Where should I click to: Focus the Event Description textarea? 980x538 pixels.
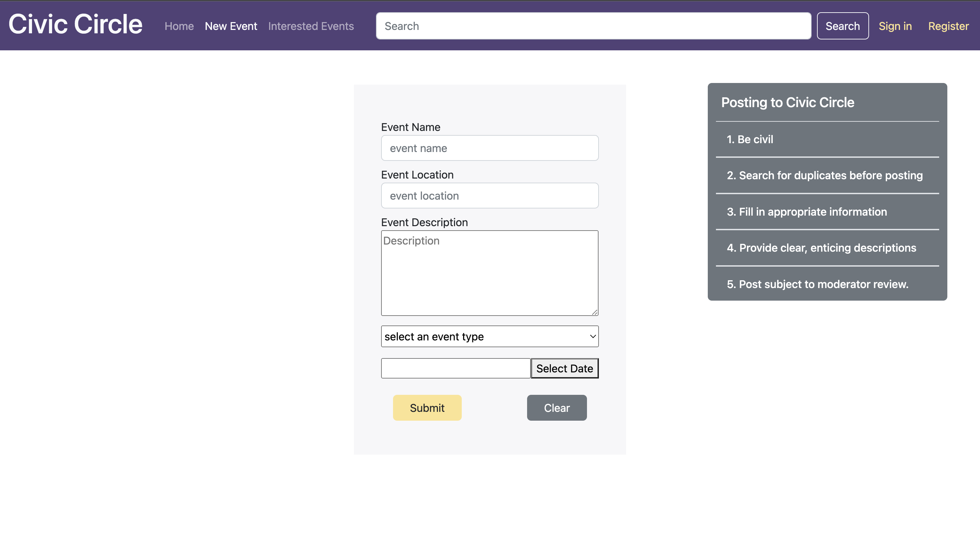pos(490,273)
